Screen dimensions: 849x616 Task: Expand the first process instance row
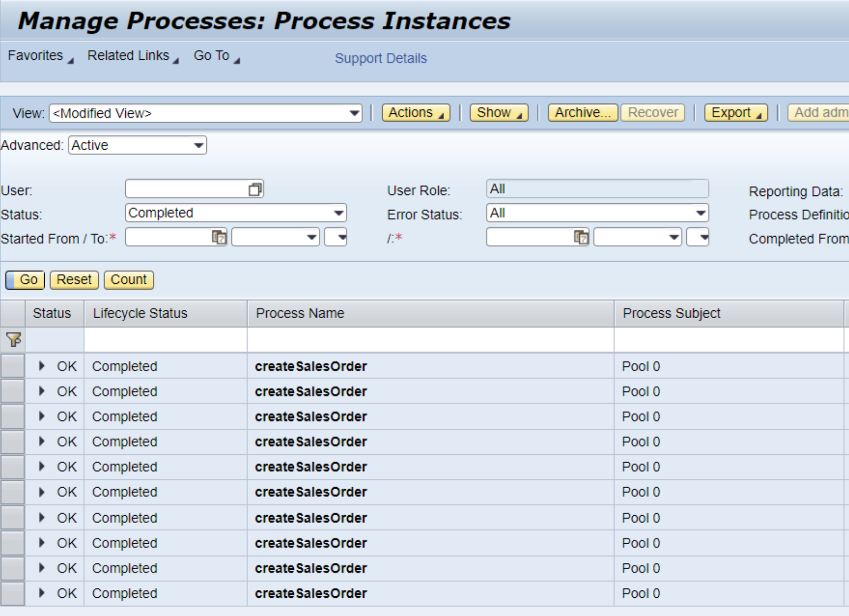pyautogui.click(x=42, y=366)
